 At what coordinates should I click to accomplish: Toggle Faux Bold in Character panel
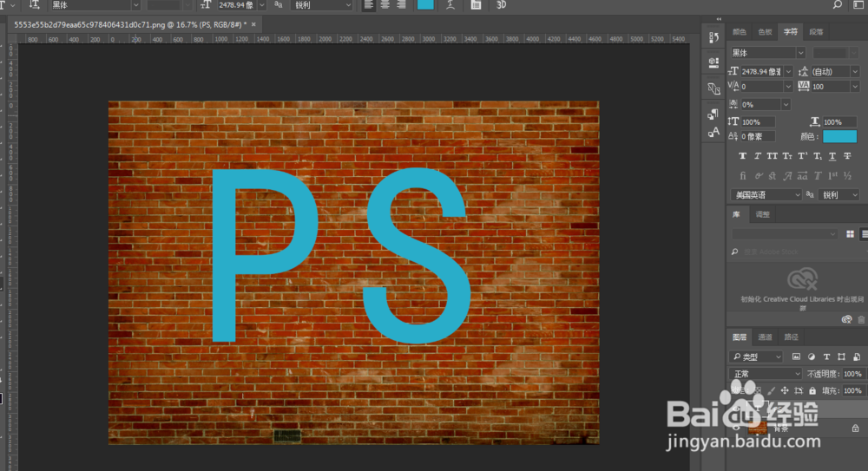(x=742, y=156)
